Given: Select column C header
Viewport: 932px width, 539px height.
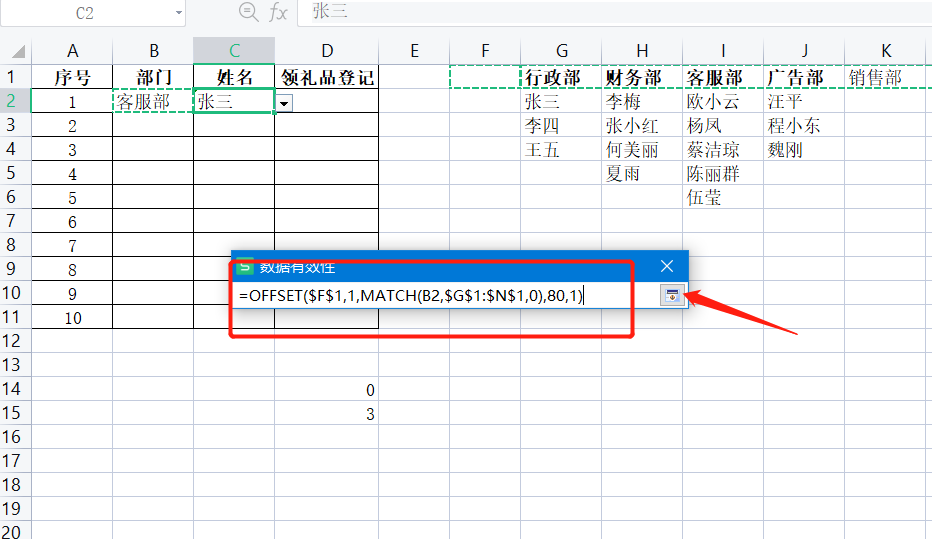Looking at the screenshot, I should click(x=234, y=51).
